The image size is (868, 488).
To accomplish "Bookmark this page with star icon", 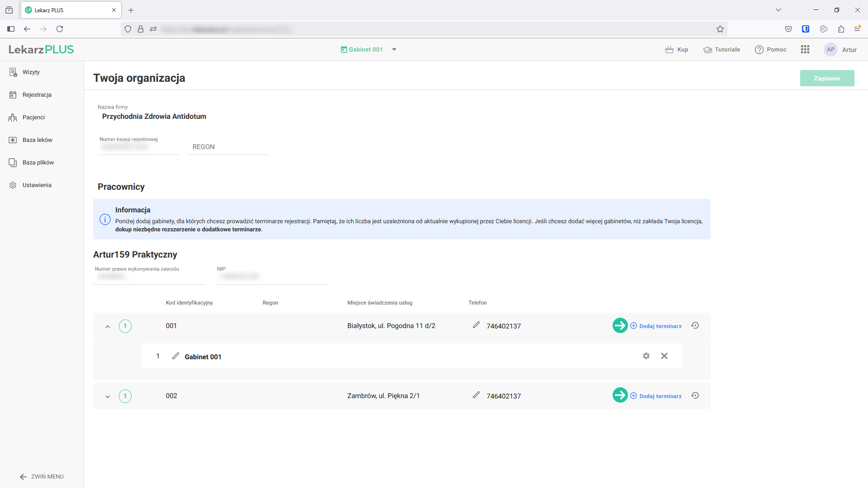I will [720, 29].
